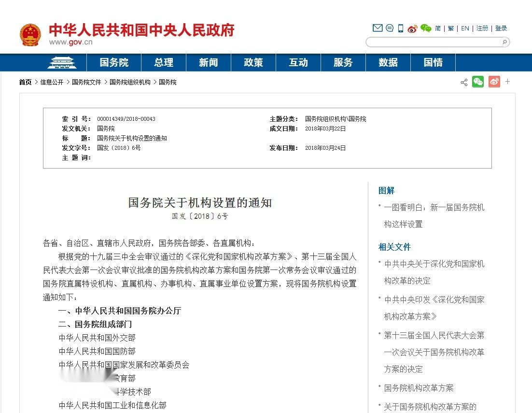Click index number 000014349/2018-00043

pos(126,119)
